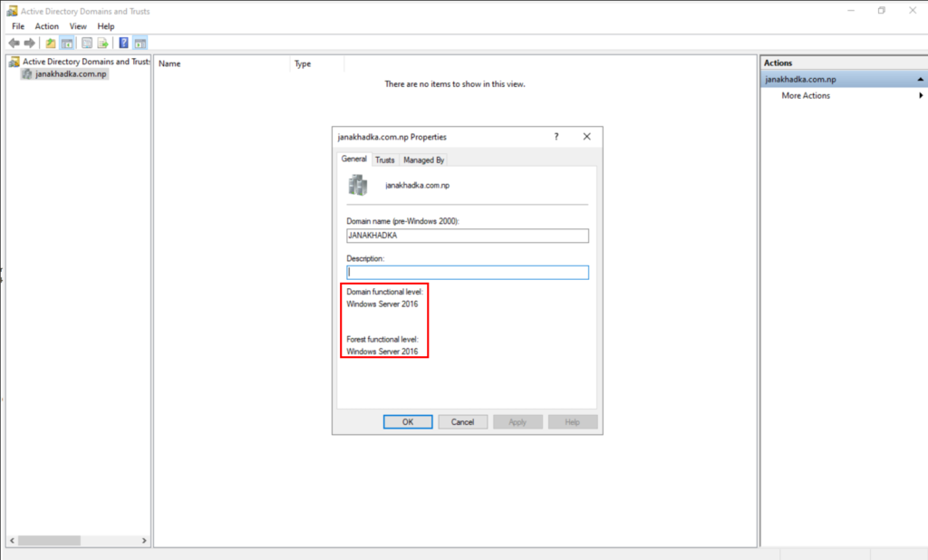Toggle the Show/Hide Action Pane icon
This screenshot has width=928, height=560.
[x=140, y=43]
